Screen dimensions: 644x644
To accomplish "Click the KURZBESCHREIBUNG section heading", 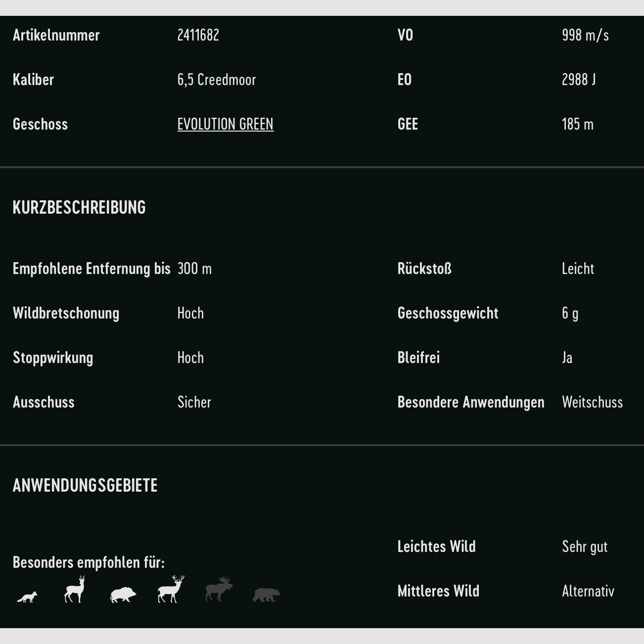I will pyautogui.click(x=79, y=207).
